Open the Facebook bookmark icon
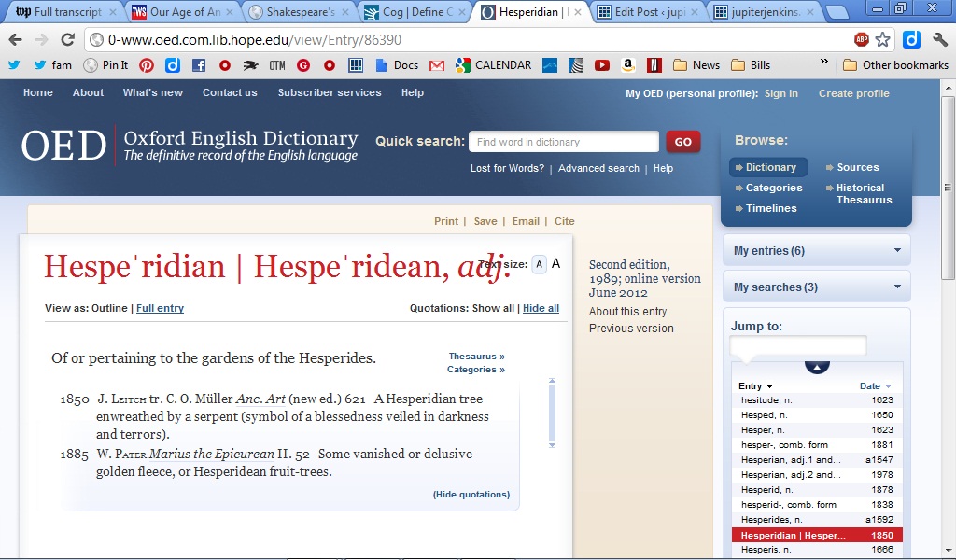This screenshot has height=560, width=956. (x=199, y=65)
